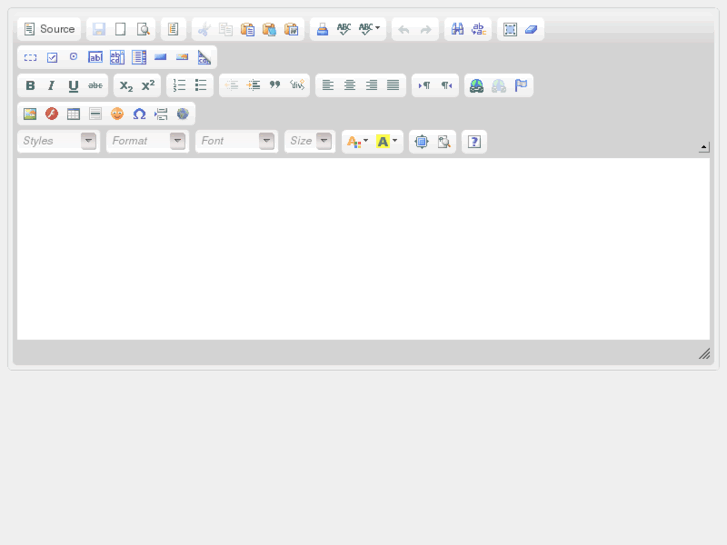Viewport: 727px width, 545px height.
Task: Insert a Selection Field
Action: (x=139, y=58)
